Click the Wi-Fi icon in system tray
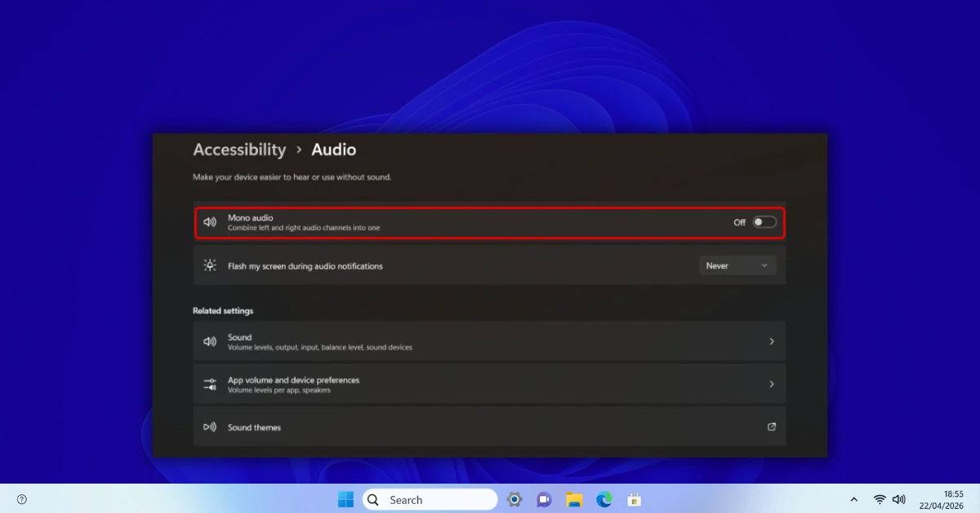Image resolution: width=980 pixels, height=513 pixels. pyautogui.click(x=880, y=498)
